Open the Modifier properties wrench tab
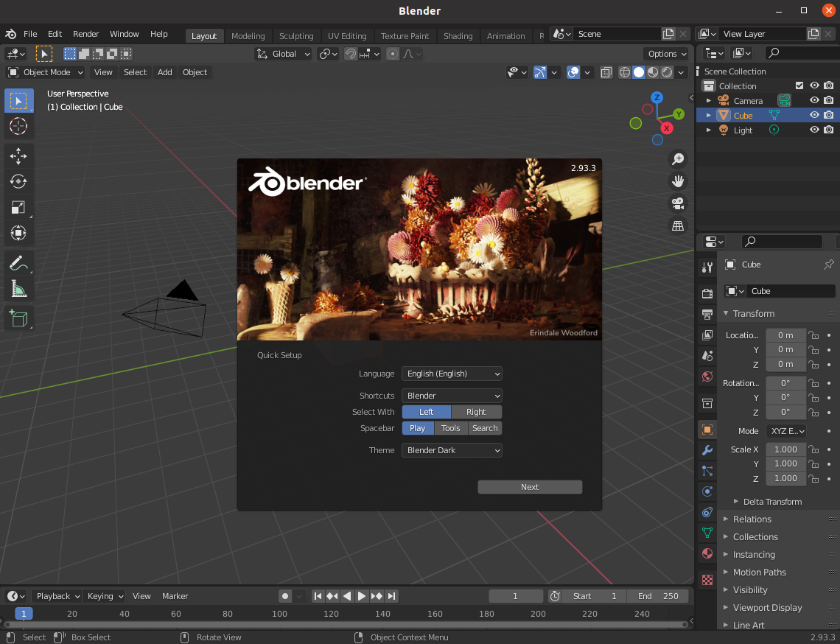 [707, 450]
